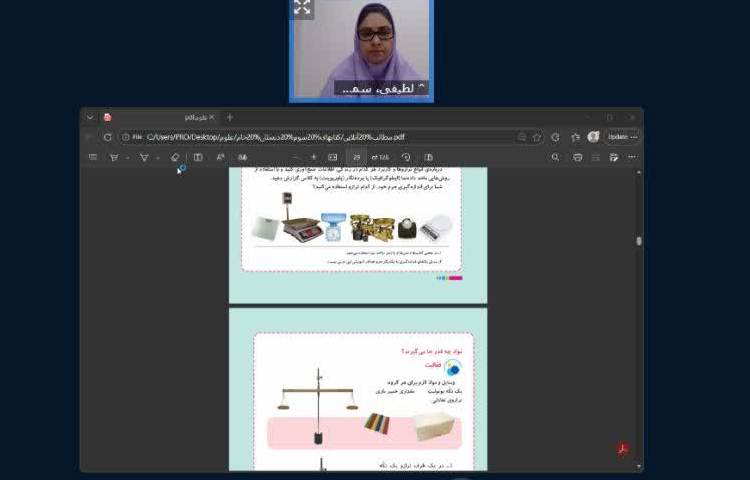Click the digital price scale with red display

tap(301, 216)
